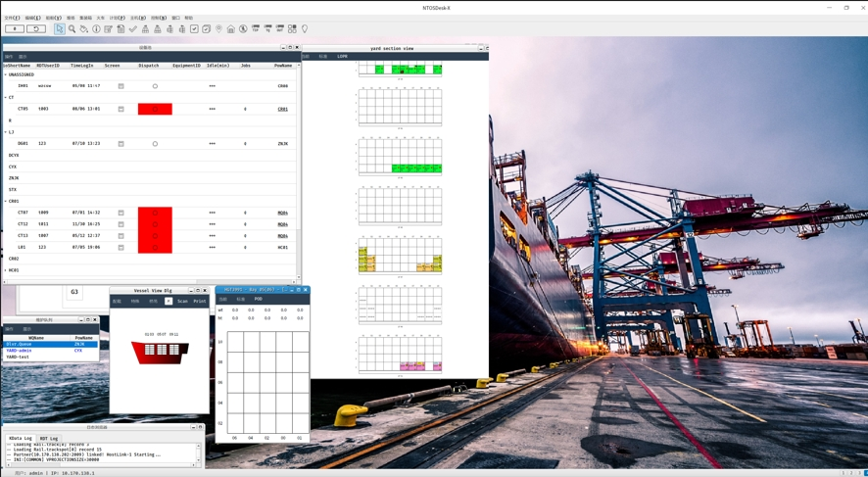Viewport: 868px width, 477px height.
Task: Toggle dispatch radio for DG01 row
Action: coord(155,144)
